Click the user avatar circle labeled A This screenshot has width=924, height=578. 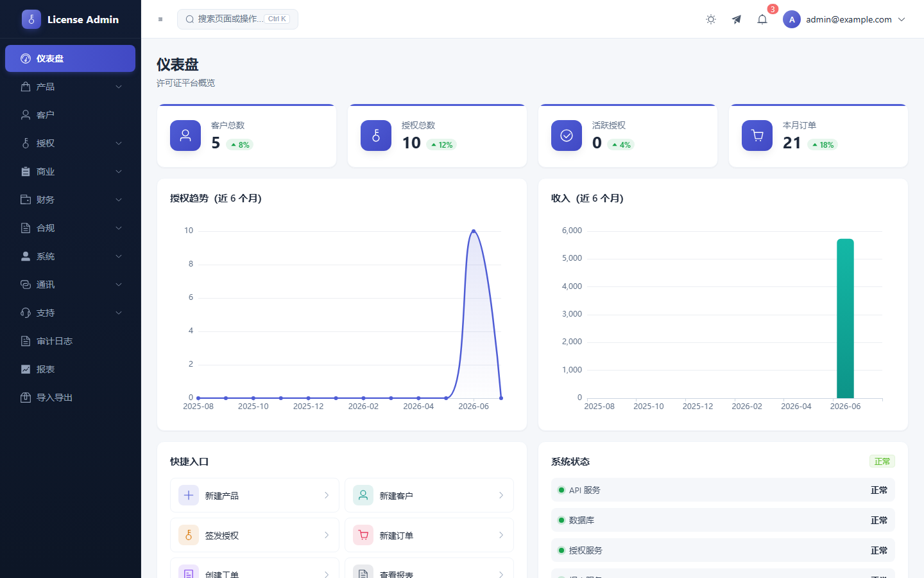(x=792, y=19)
